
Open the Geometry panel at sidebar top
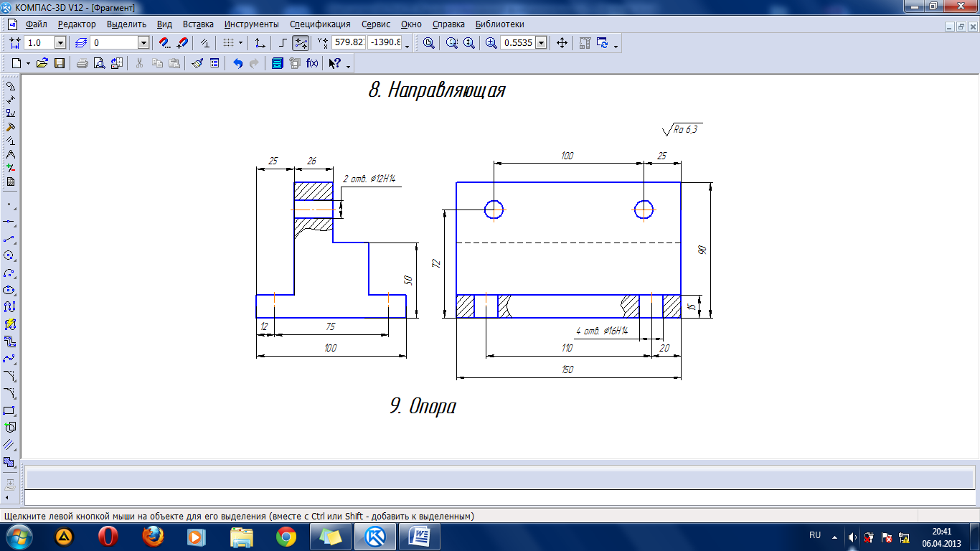point(10,86)
